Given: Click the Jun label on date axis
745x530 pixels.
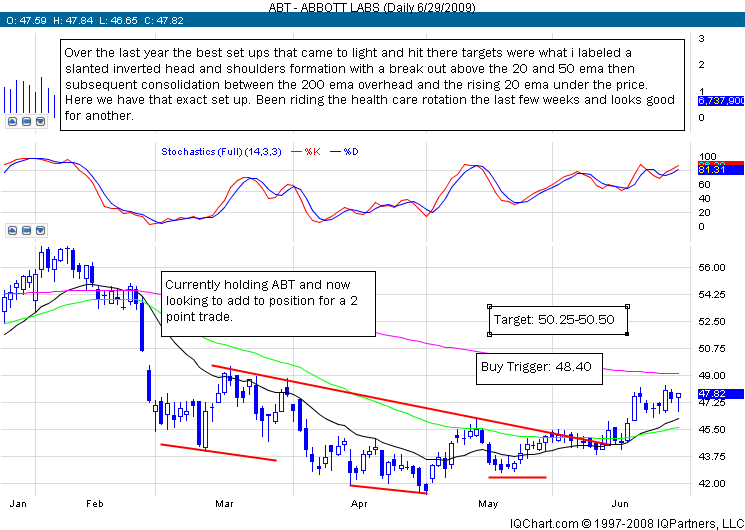Looking at the screenshot, I should point(619,503).
